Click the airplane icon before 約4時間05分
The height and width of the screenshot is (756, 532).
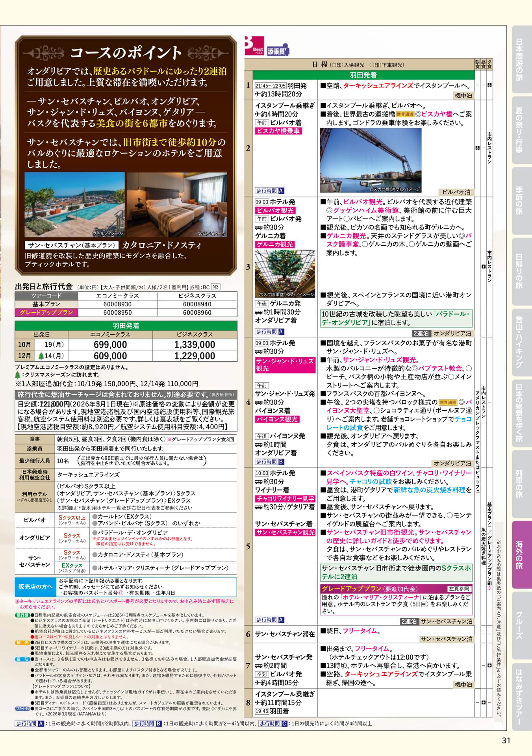click(258, 683)
